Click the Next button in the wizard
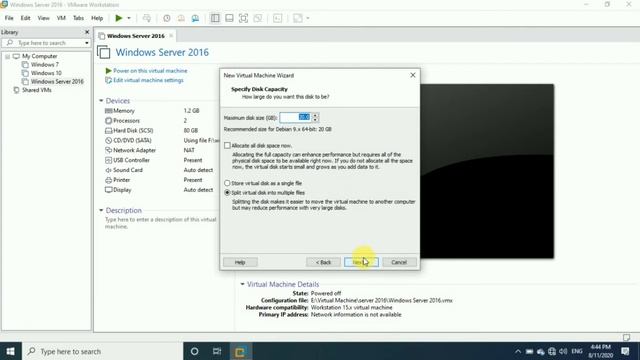The width and height of the screenshot is (640, 360). 361,262
